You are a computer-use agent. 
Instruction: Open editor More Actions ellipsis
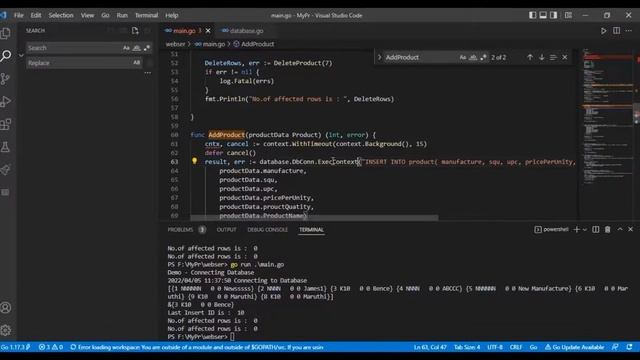pos(629,31)
